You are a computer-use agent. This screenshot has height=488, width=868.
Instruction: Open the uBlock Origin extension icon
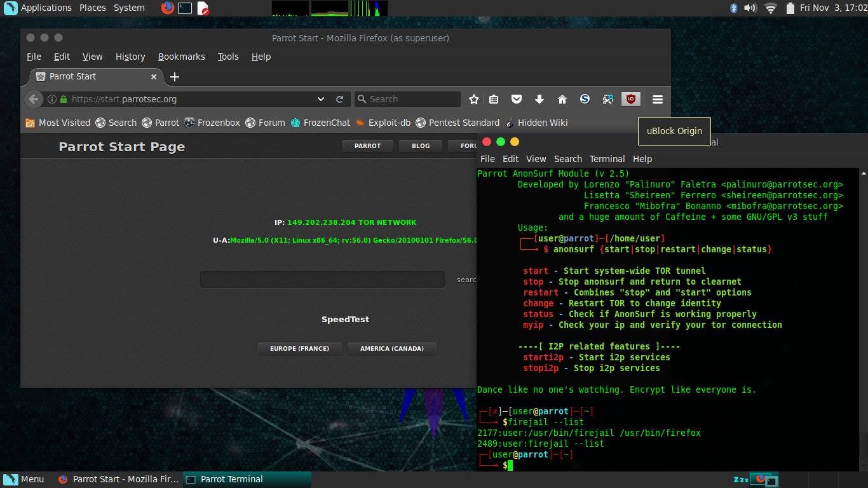[630, 99]
